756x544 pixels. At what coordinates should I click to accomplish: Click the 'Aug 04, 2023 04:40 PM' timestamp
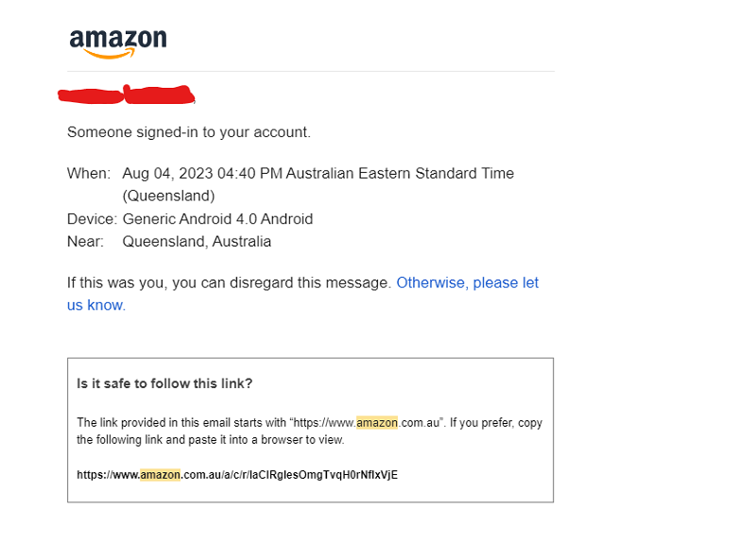[x=202, y=174]
